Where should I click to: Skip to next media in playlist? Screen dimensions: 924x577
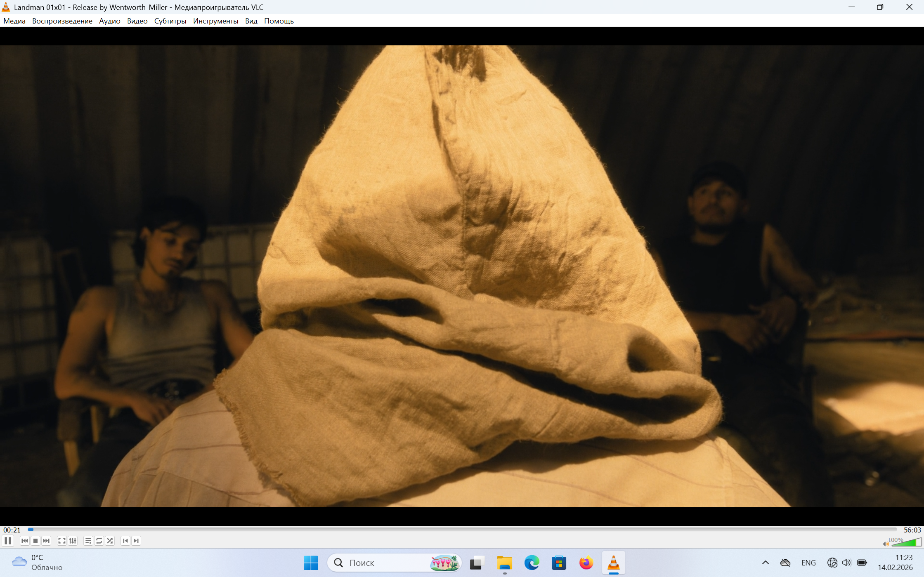point(46,541)
